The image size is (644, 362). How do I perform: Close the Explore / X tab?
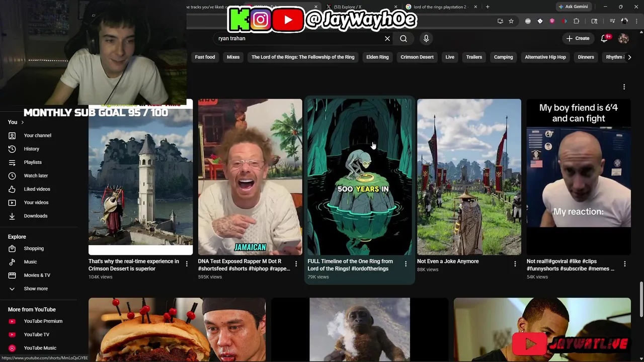click(395, 7)
